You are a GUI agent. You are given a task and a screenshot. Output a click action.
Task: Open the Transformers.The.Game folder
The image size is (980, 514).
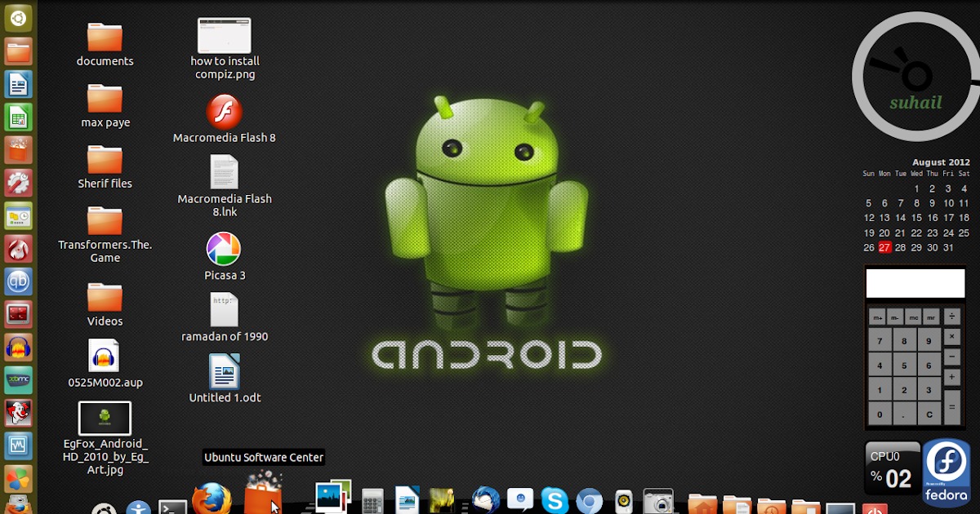[105, 235]
